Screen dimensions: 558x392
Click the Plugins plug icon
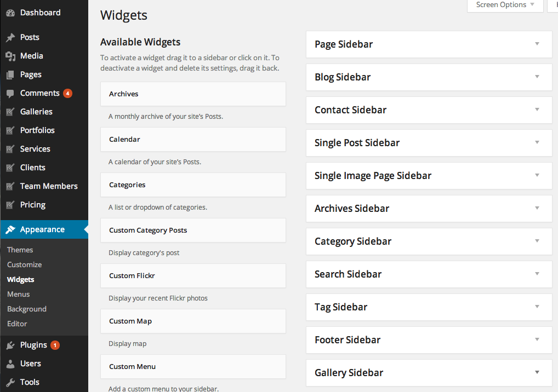pos(10,345)
